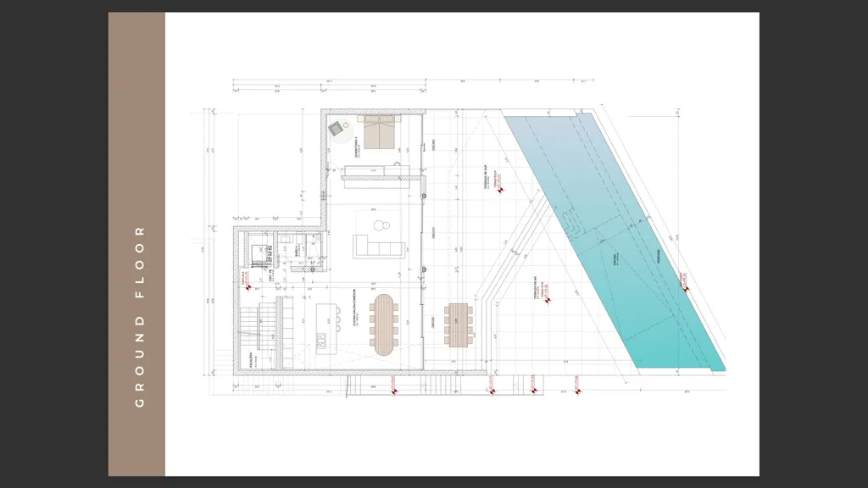Click the Terraza PB Inf level marker
The width and height of the screenshot is (868, 488).
548,301
